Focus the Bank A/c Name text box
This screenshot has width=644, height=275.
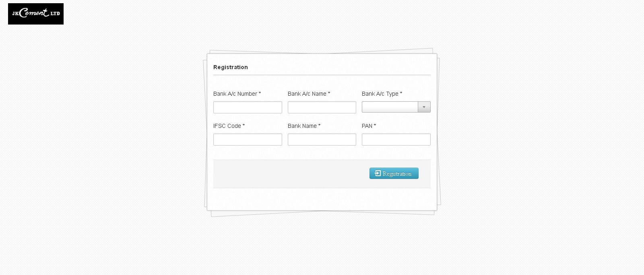coord(322,107)
